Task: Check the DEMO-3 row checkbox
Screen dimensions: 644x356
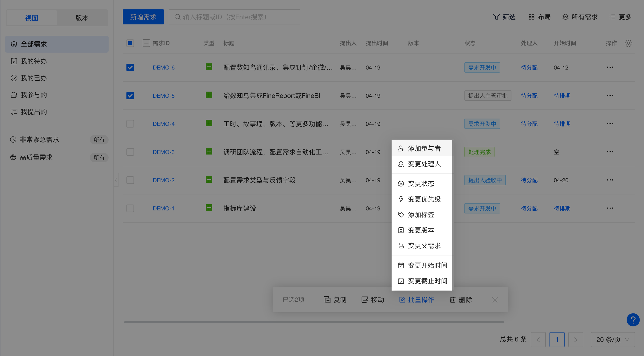Action: (x=130, y=152)
